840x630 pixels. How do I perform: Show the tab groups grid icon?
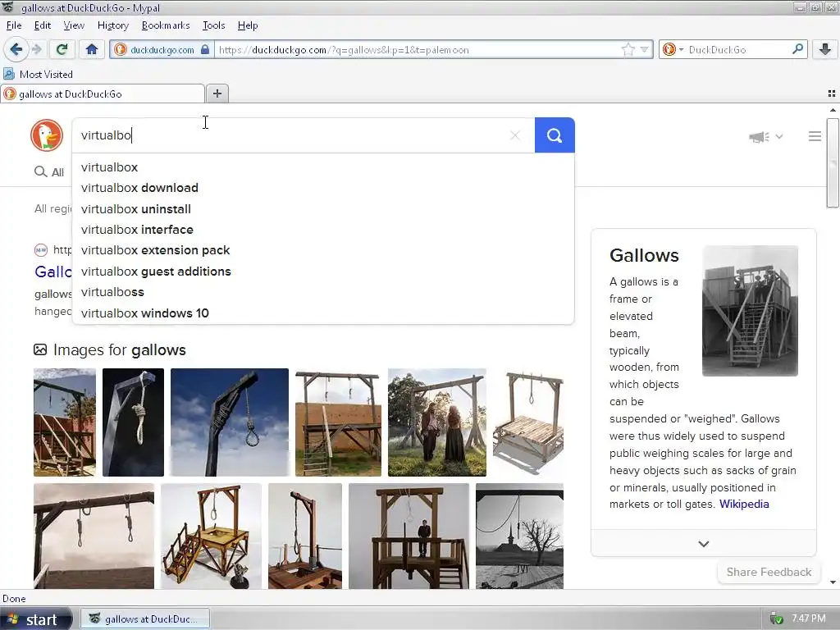pos(832,94)
